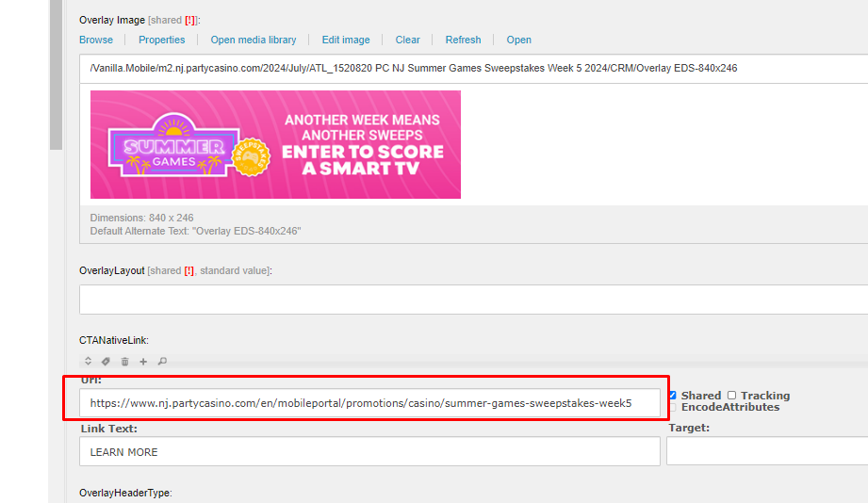The image size is (868, 503).
Task: Enable the Tracking checkbox
Action: tap(732, 395)
